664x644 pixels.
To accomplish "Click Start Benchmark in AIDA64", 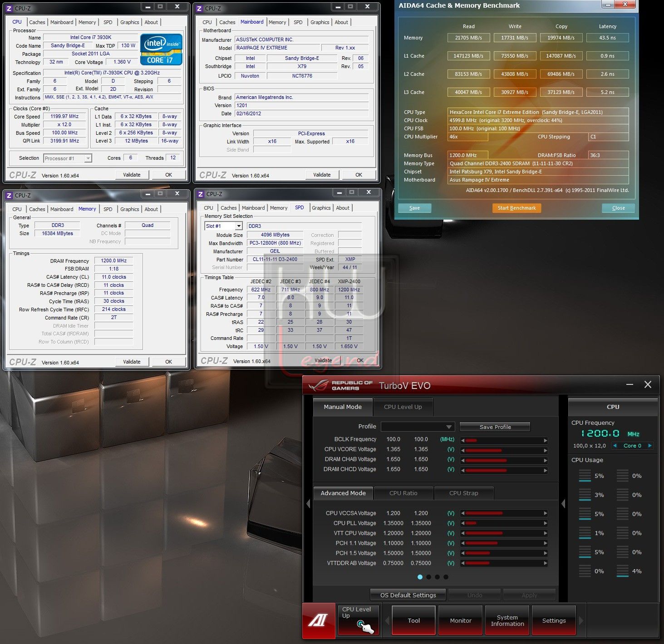I will [x=516, y=208].
